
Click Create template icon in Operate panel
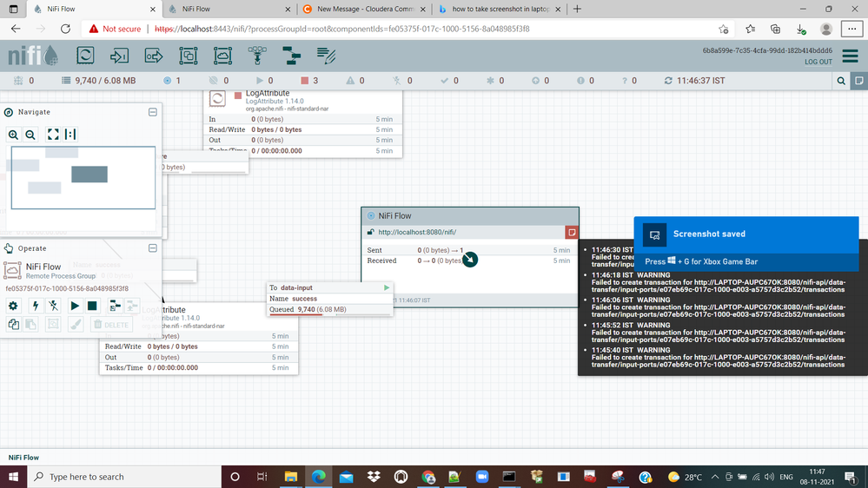115,306
